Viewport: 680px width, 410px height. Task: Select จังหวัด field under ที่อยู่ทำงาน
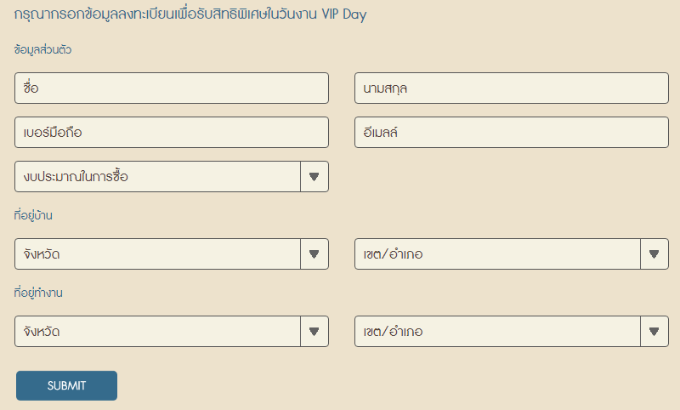(157, 331)
